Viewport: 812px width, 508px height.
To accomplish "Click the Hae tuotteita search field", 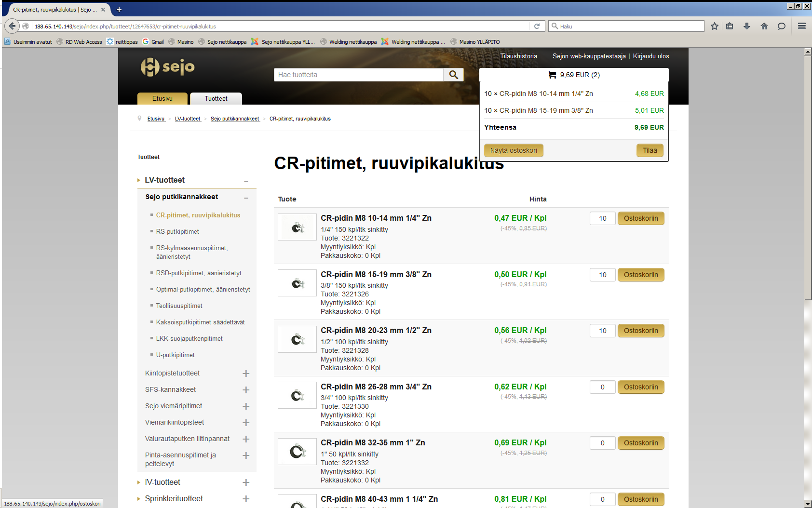I will pos(359,75).
